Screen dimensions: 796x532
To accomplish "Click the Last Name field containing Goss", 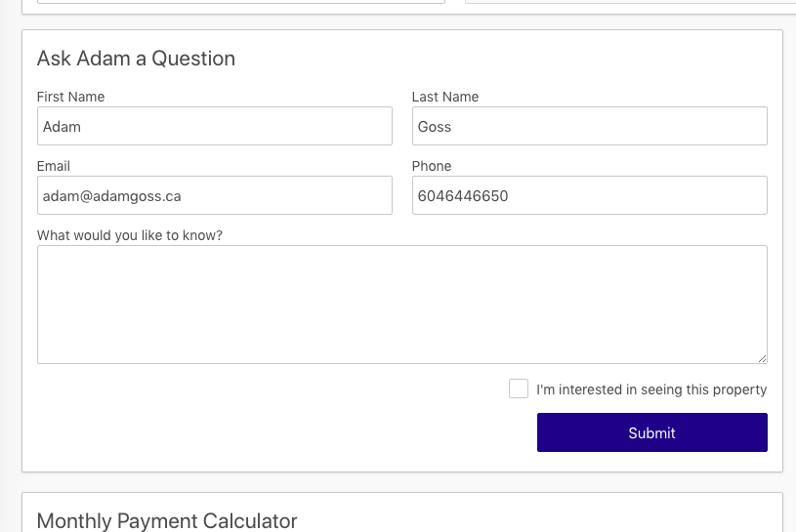I will click(x=589, y=126).
